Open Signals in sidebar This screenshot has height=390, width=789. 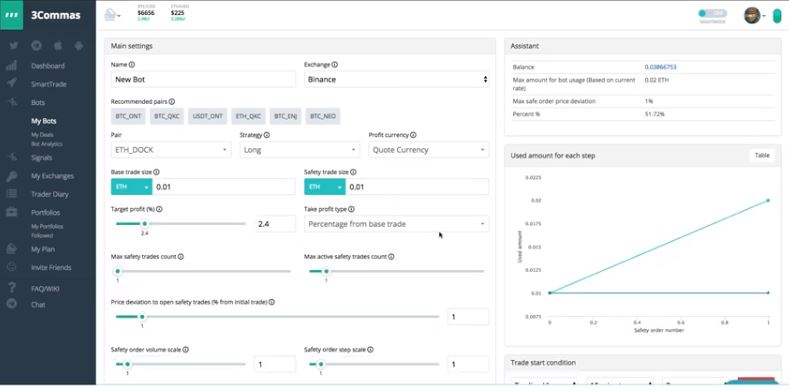(41, 158)
